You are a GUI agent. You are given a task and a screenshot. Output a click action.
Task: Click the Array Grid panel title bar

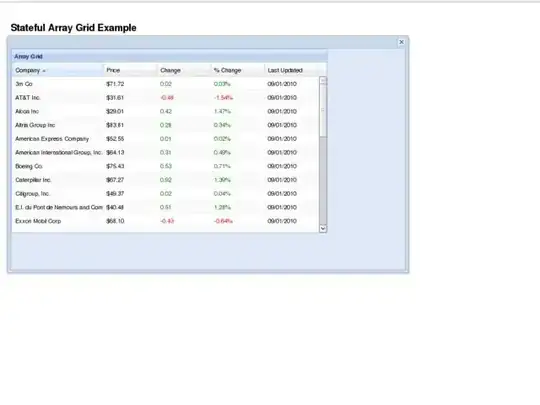click(x=169, y=56)
